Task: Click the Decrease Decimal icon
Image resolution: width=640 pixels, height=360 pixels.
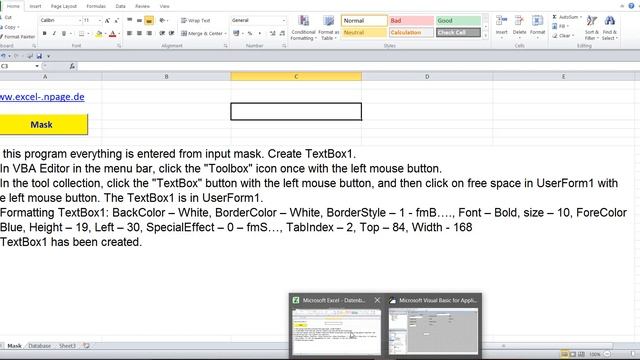Action: [x=282, y=33]
